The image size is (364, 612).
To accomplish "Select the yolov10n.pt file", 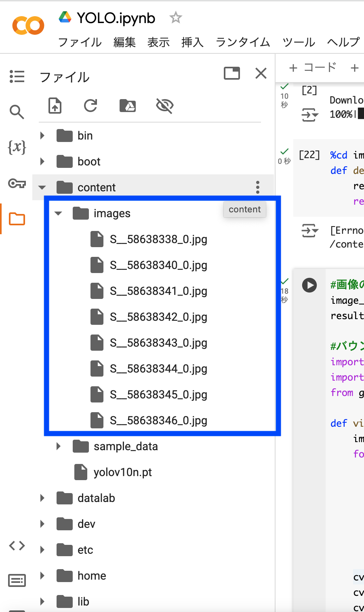I will pyautogui.click(x=122, y=472).
